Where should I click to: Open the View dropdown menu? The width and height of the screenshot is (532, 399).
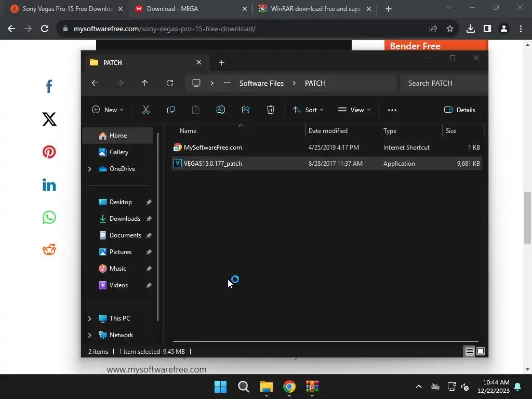(354, 110)
